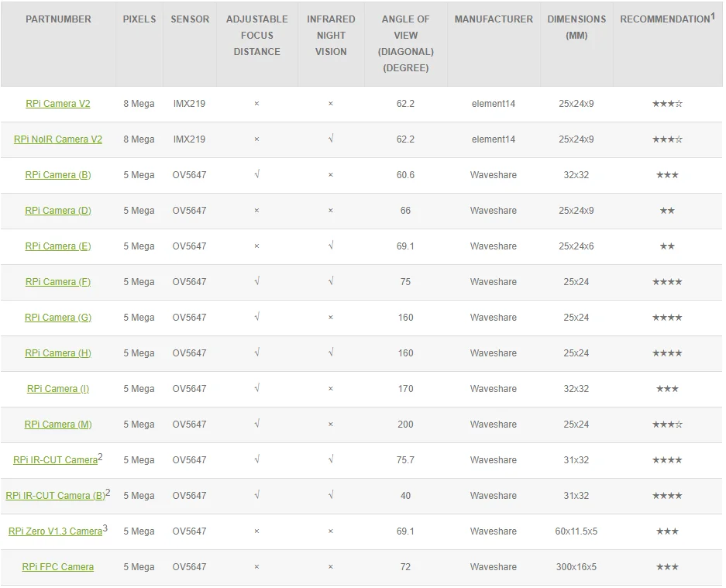Click the star rating for RPi Camera (M)

(x=667, y=425)
